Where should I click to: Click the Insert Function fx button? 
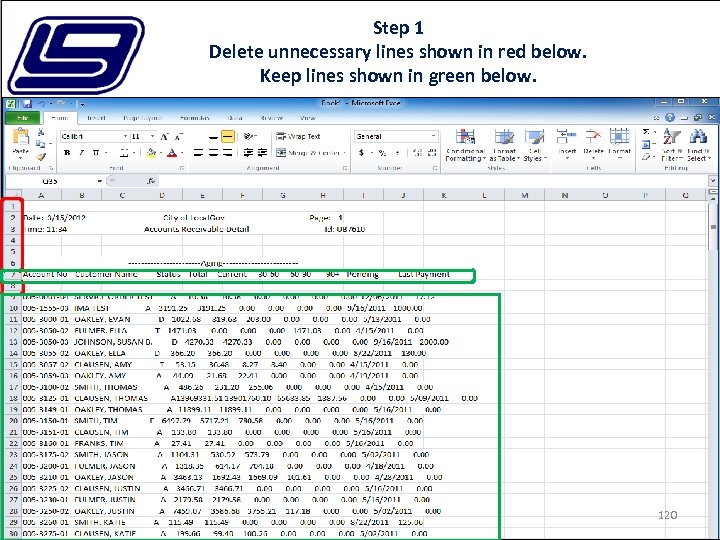coord(151,181)
